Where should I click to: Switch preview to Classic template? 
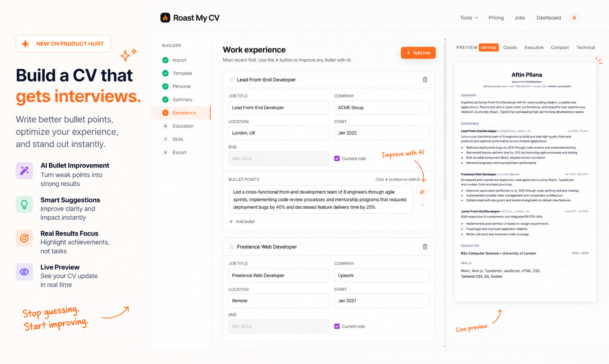coord(510,48)
